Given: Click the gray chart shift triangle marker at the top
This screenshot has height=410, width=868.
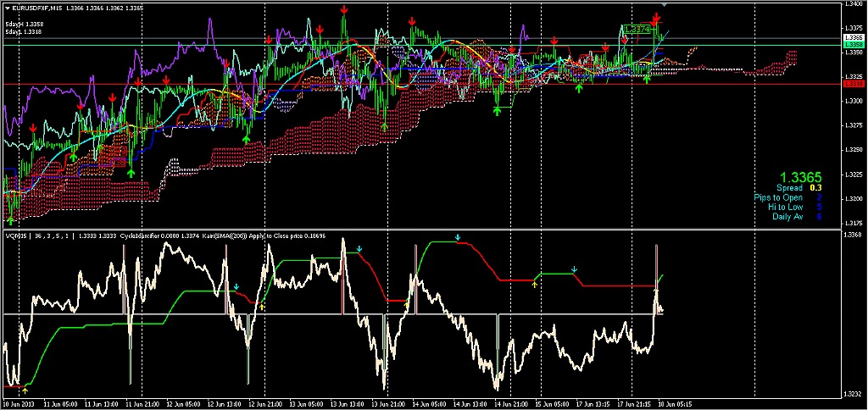Looking at the screenshot, I should [664, 4].
